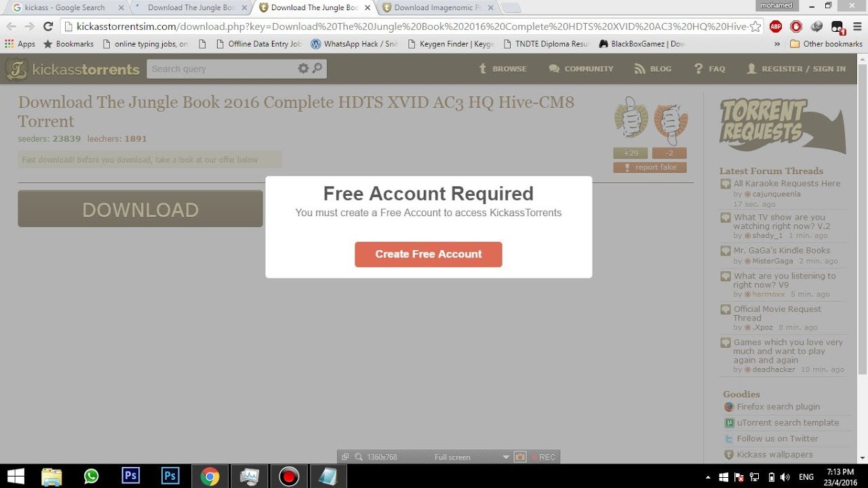Image resolution: width=868 pixels, height=488 pixels.
Task: Open the Apps bookmarks shortcut
Action: click(x=20, y=43)
